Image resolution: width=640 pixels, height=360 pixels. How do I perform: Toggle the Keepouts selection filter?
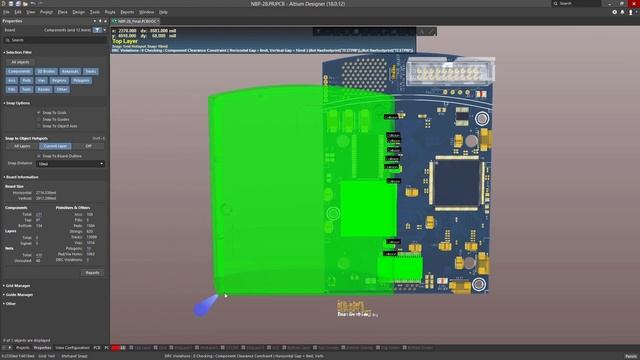(70, 71)
